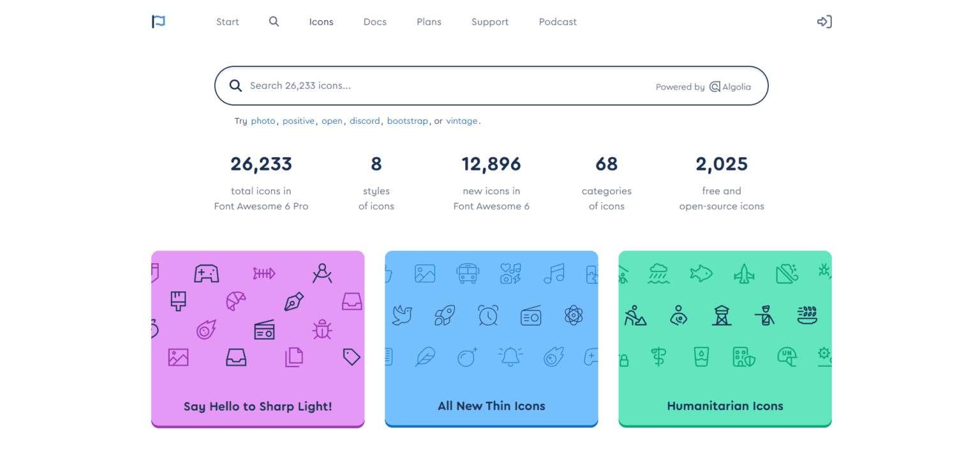Click the sign-in icon at top right
980x456 pixels.
pos(824,21)
